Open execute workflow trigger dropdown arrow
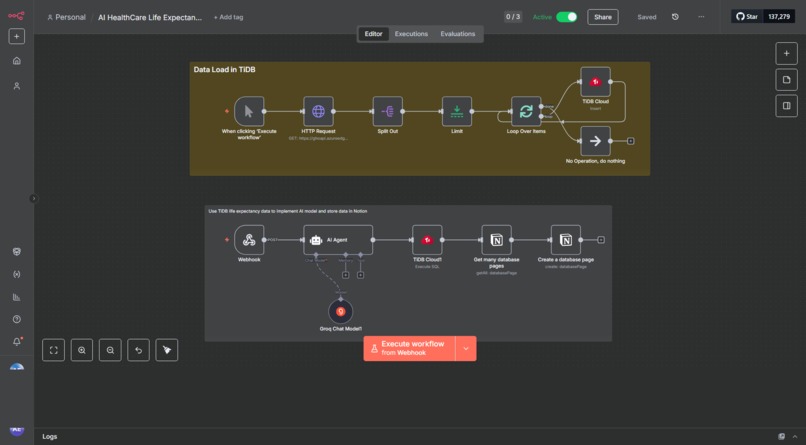The width and height of the screenshot is (806, 445). pos(466,348)
